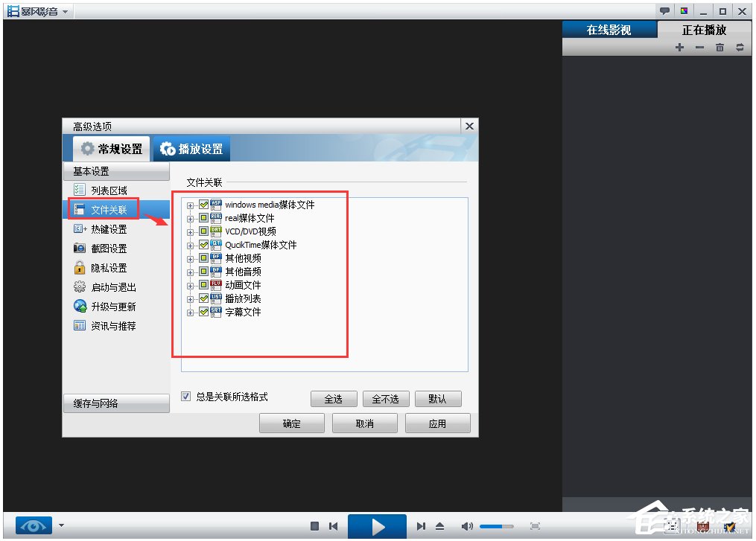The width and height of the screenshot is (756, 541).
Task: Confirm with the 确定 button
Action: coord(292,423)
